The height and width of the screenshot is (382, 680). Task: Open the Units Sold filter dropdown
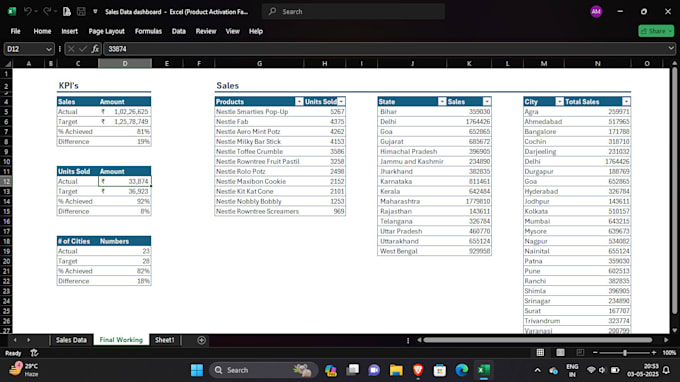341,101
